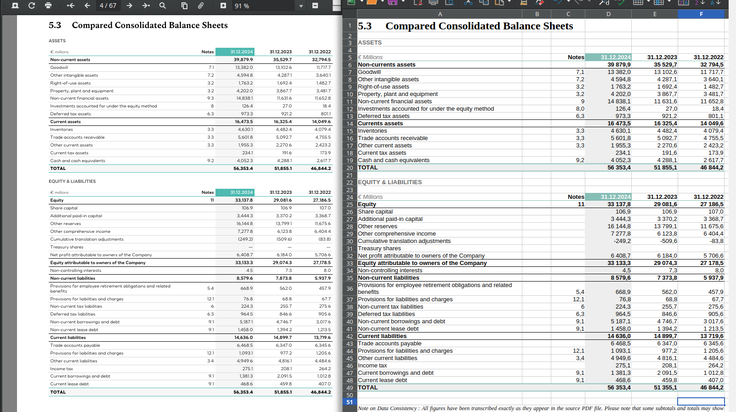Image resolution: width=736 pixels, height=412 pixels.
Task: Click the Sort Ascending icon in the spreadsheet
Action: [x=700, y=2]
